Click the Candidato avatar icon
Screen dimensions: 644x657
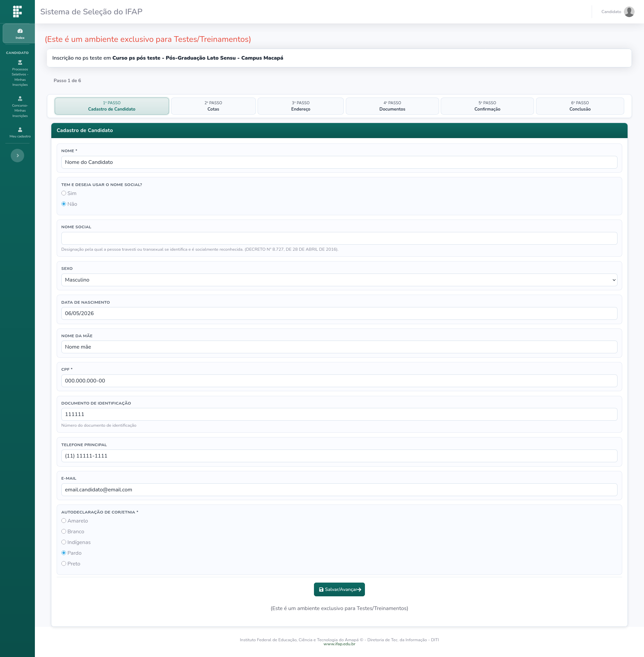tap(629, 11)
